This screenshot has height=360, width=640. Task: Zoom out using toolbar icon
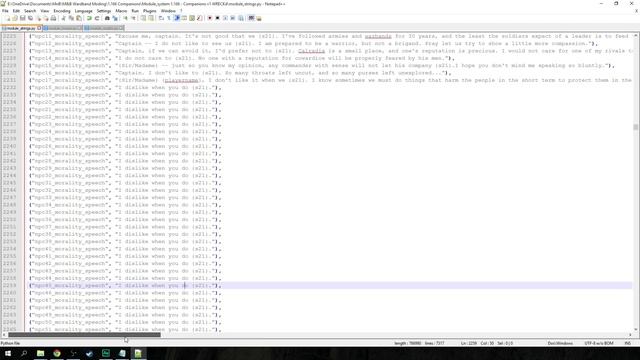coord(133,18)
